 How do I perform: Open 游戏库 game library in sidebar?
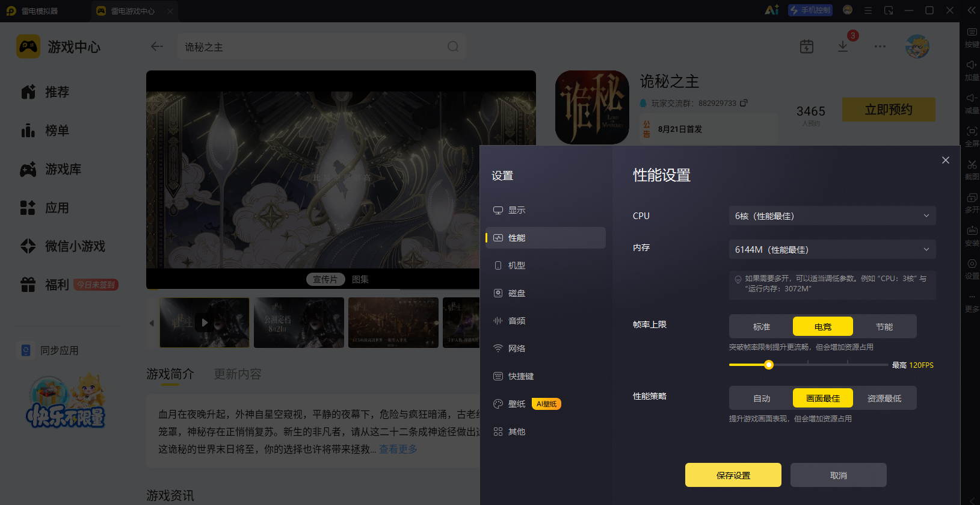pos(51,169)
